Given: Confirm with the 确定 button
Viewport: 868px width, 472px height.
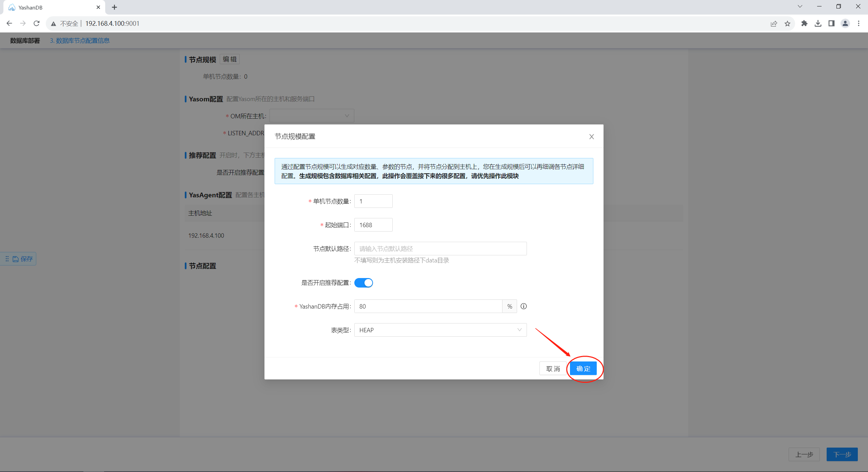Looking at the screenshot, I should [x=583, y=369].
